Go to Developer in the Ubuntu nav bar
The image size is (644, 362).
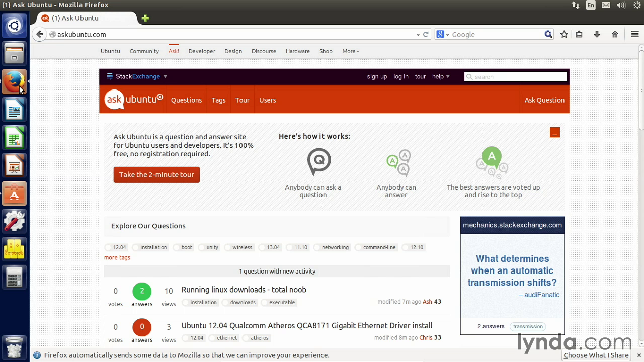point(202,51)
